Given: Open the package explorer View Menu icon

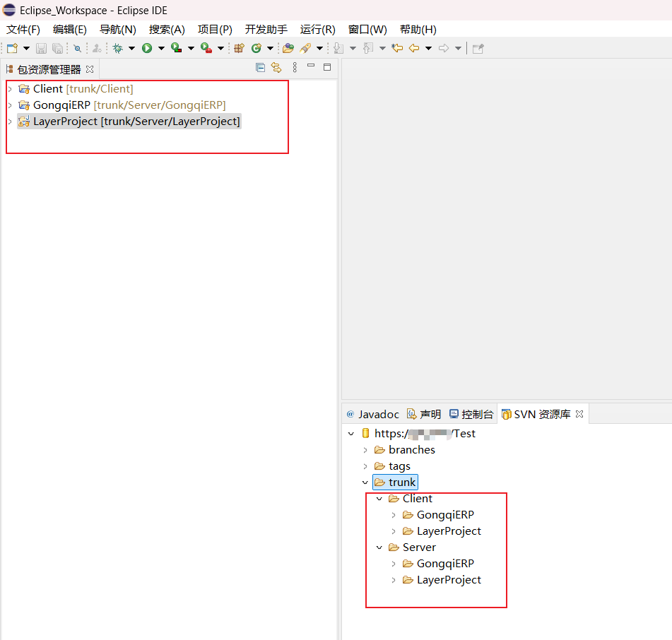Looking at the screenshot, I should pos(295,68).
